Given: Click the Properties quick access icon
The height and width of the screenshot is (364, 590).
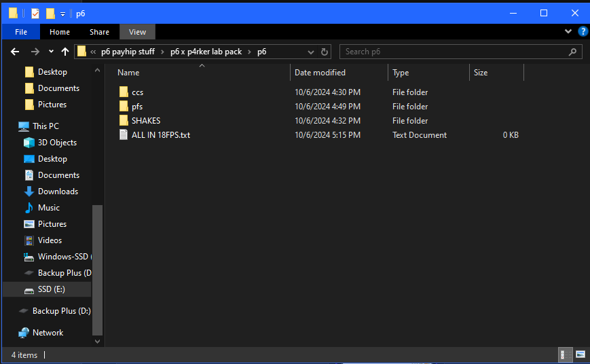Looking at the screenshot, I should [35, 14].
